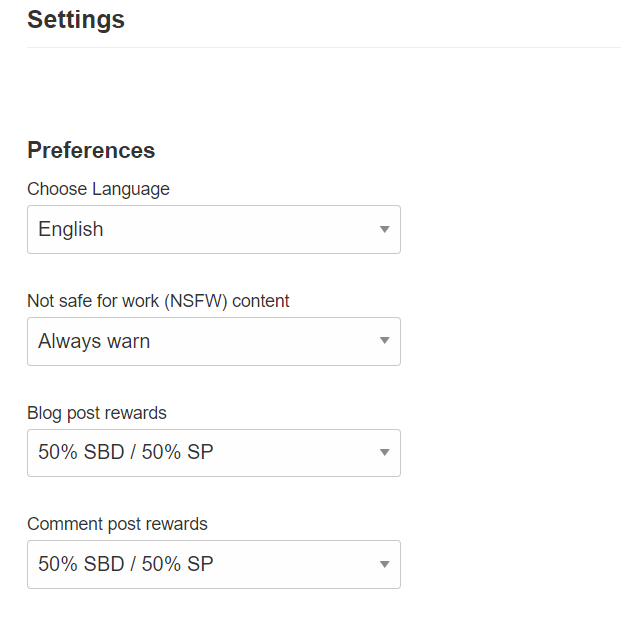Open the Choose Language dropdown
The image size is (621, 620).
click(213, 230)
